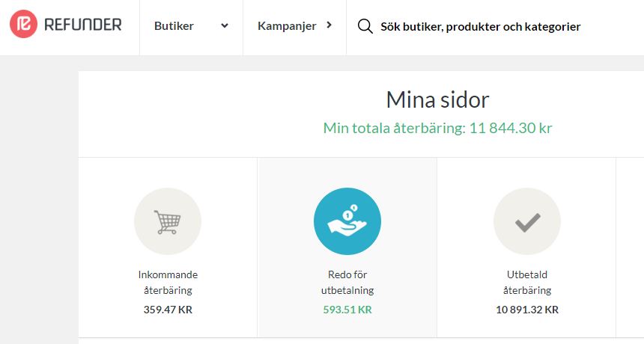
Task: Click the arrow next to Kampanjer
Action: [x=329, y=25]
